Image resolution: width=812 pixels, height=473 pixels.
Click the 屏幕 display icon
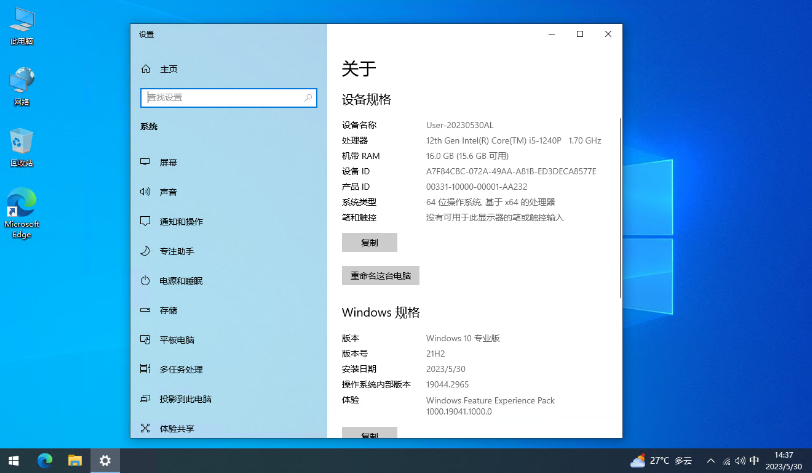point(145,162)
